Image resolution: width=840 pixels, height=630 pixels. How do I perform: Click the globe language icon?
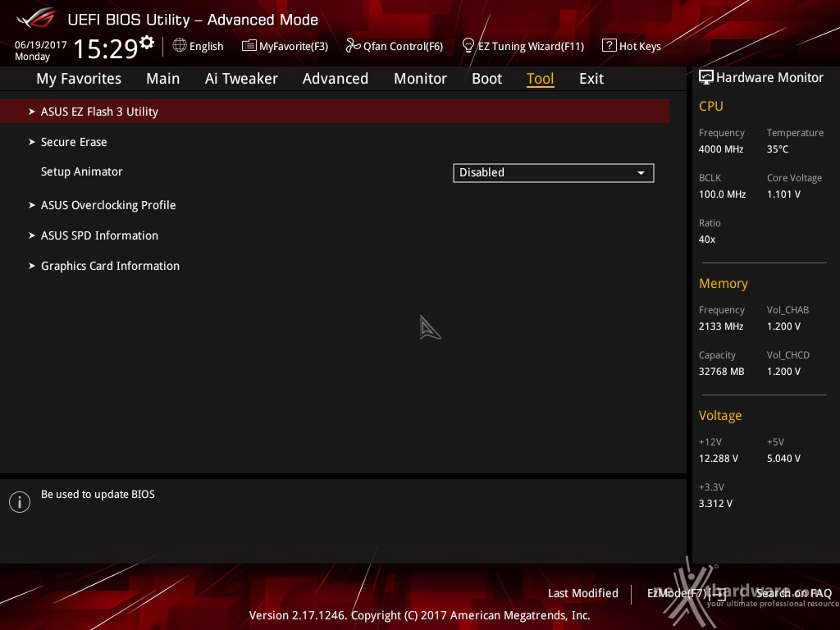coord(180,46)
